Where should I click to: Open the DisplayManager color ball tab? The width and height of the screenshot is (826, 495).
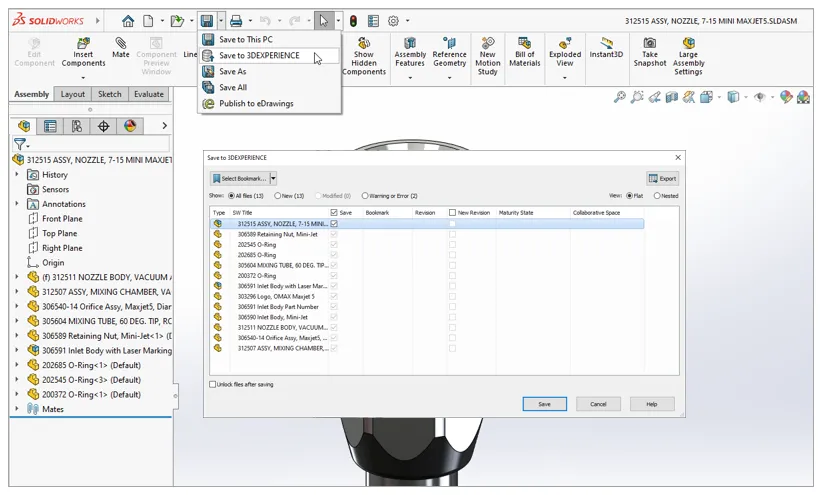[x=130, y=126]
